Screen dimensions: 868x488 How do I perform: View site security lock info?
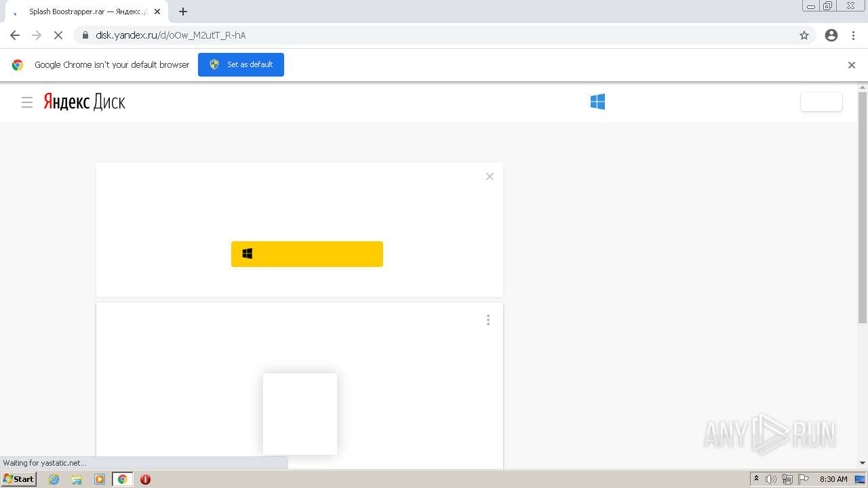click(85, 35)
